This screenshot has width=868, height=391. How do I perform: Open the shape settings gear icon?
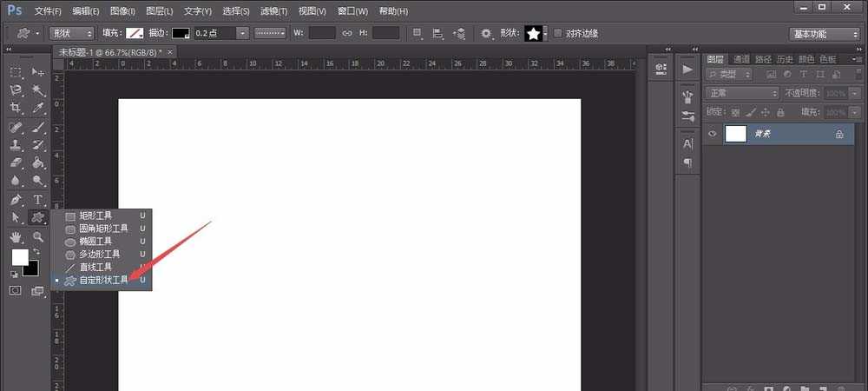(x=486, y=33)
